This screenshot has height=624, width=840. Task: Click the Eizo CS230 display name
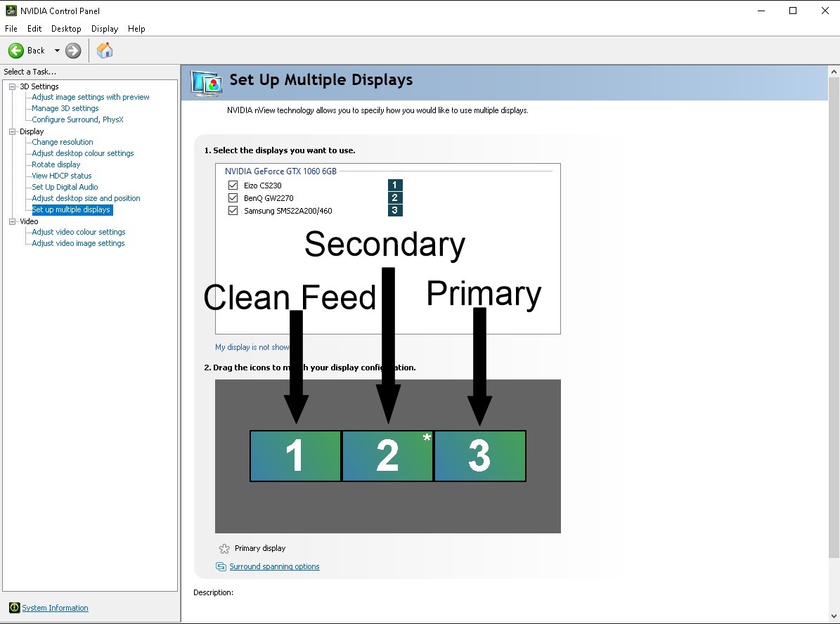[262, 186]
